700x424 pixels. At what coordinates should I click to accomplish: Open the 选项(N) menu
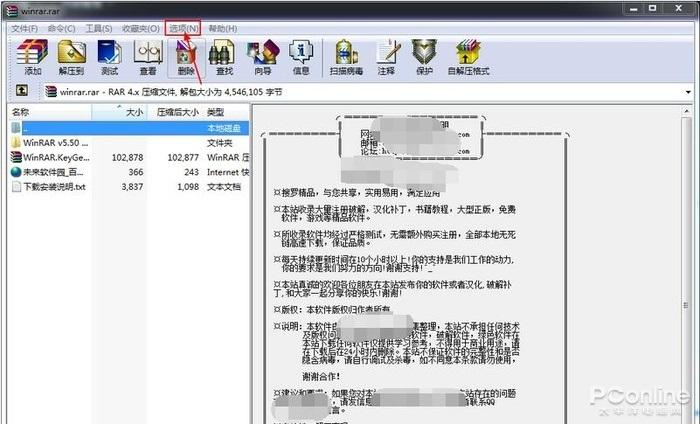pyautogui.click(x=183, y=29)
